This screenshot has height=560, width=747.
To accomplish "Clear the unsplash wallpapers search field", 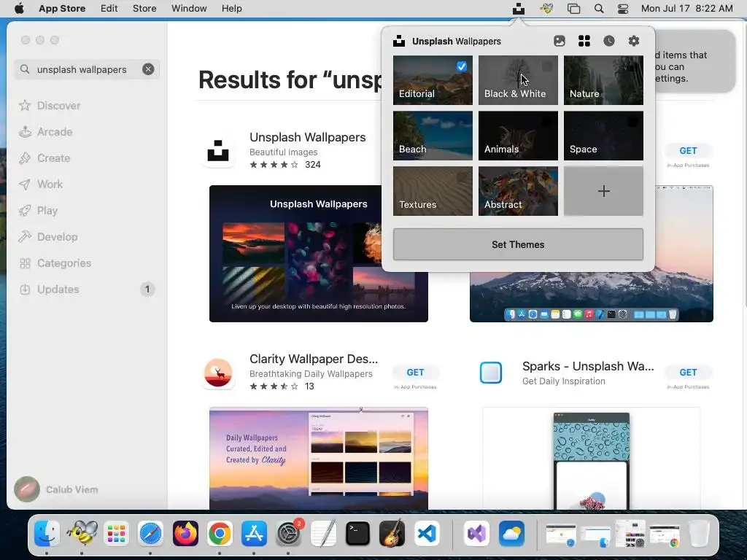I will coord(148,69).
